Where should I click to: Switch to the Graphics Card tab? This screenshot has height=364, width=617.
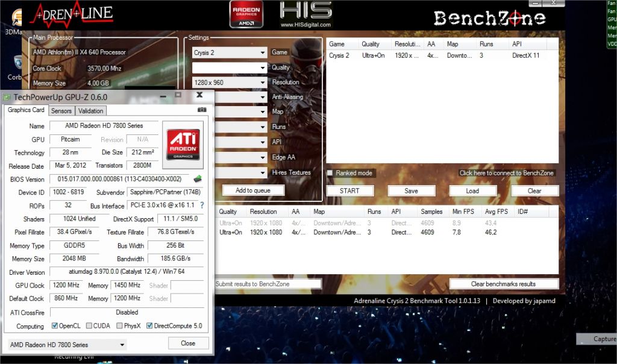click(26, 110)
